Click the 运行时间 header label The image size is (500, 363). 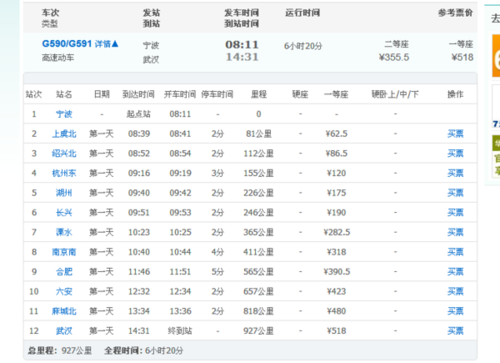tap(303, 13)
